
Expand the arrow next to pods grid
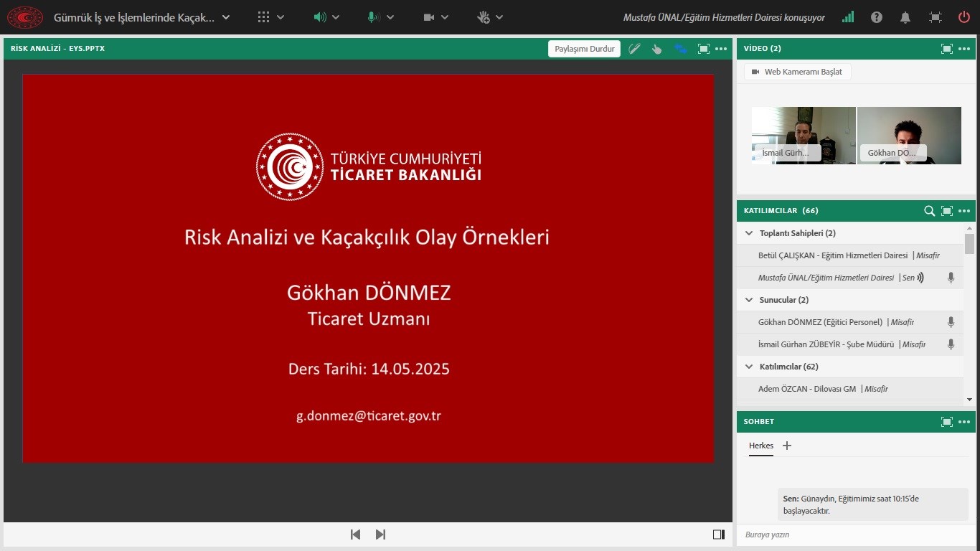[281, 17]
